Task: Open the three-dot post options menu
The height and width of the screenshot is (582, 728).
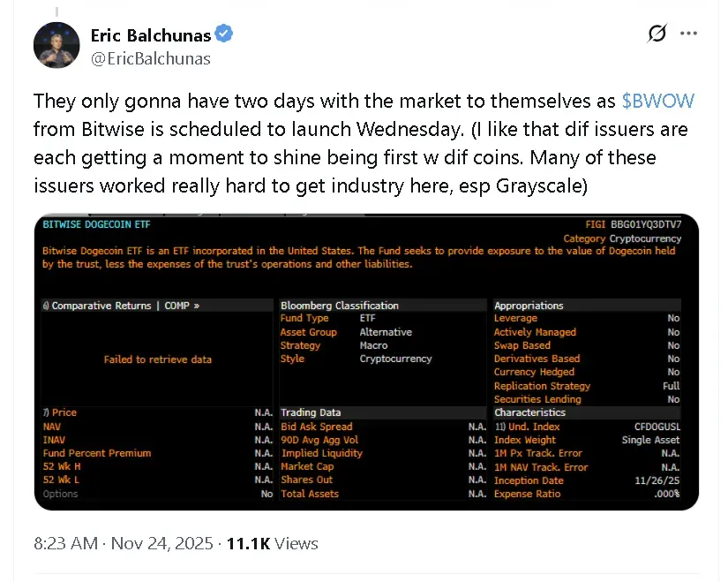Action: (x=689, y=33)
